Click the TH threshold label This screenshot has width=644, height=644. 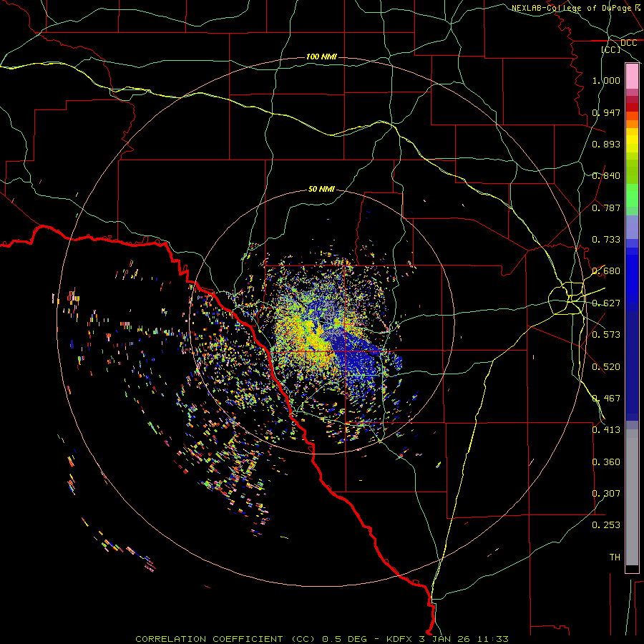coord(615,557)
